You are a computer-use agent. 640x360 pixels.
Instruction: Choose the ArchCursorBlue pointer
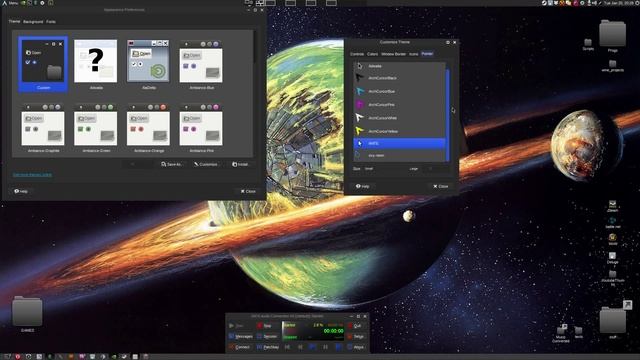tap(399, 91)
